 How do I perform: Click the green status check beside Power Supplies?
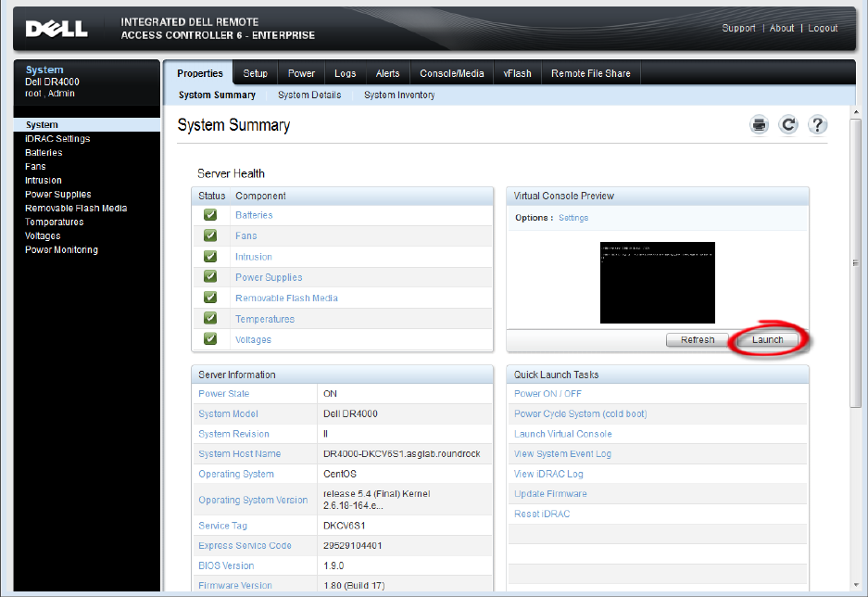(210, 277)
